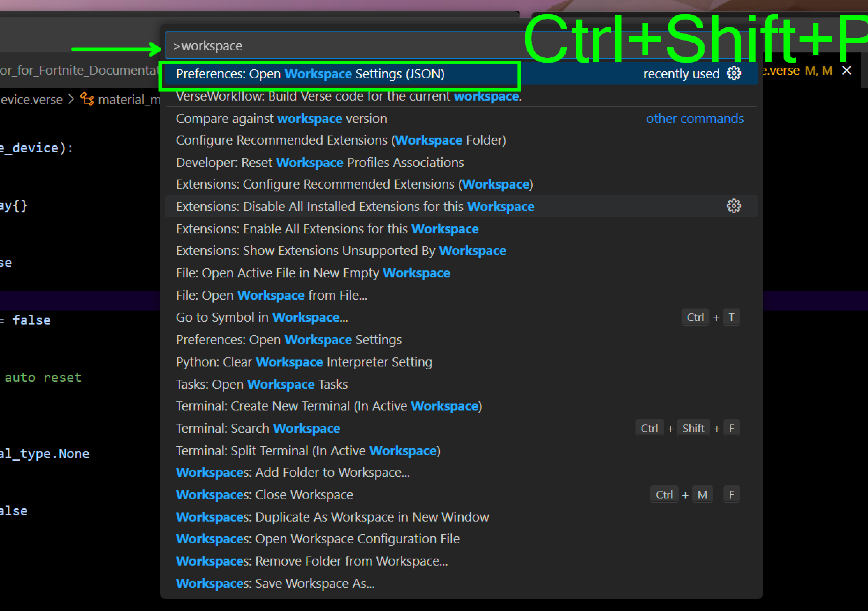Image resolution: width=868 pixels, height=611 pixels.
Task: Run VerseWorkflow: Build Verse code command
Action: pos(348,96)
